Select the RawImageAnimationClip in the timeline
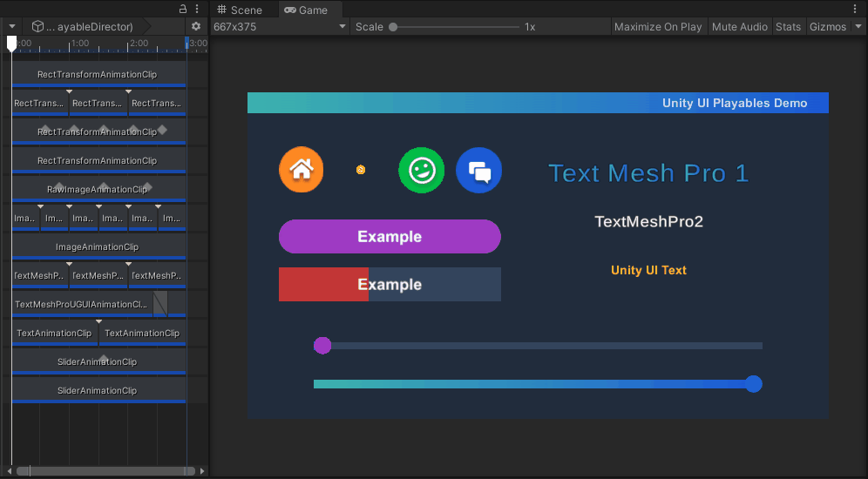This screenshot has height=479, width=868. (98, 189)
